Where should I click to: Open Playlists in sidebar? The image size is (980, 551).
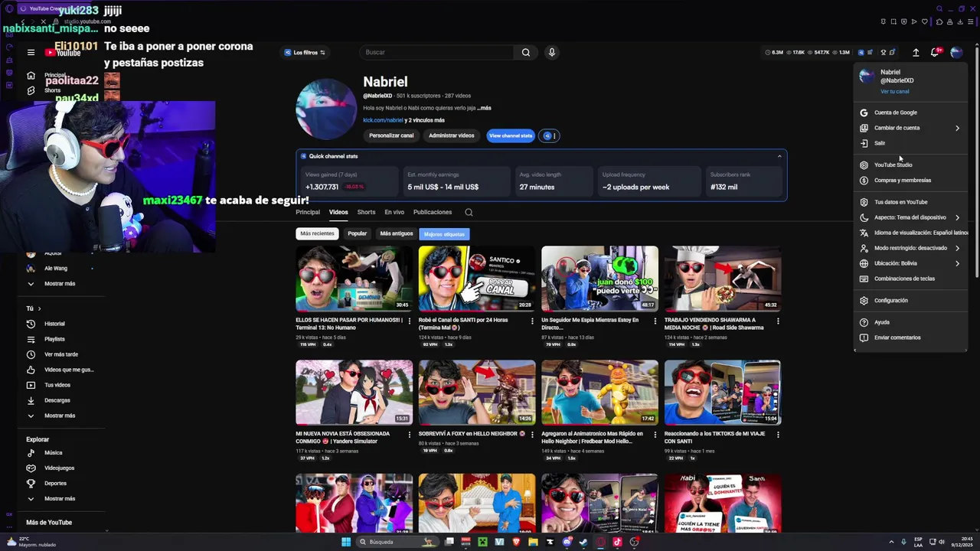[54, 339]
